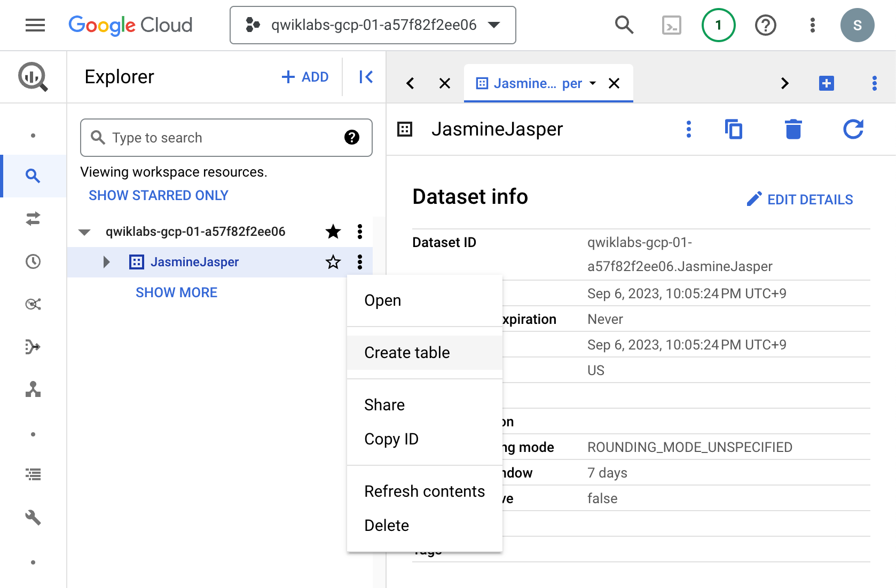Image resolution: width=896 pixels, height=588 pixels.
Task: Choose Open from context menu
Action: tap(425, 300)
